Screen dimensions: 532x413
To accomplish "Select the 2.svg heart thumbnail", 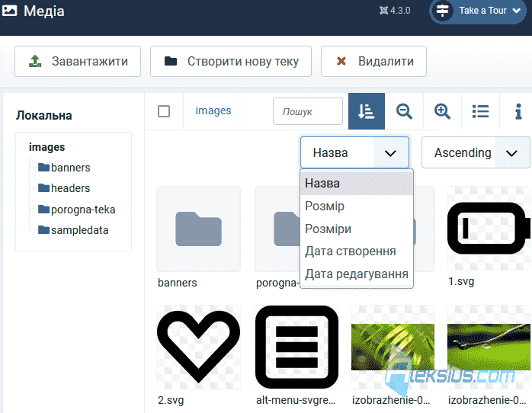I will pyautogui.click(x=198, y=347).
